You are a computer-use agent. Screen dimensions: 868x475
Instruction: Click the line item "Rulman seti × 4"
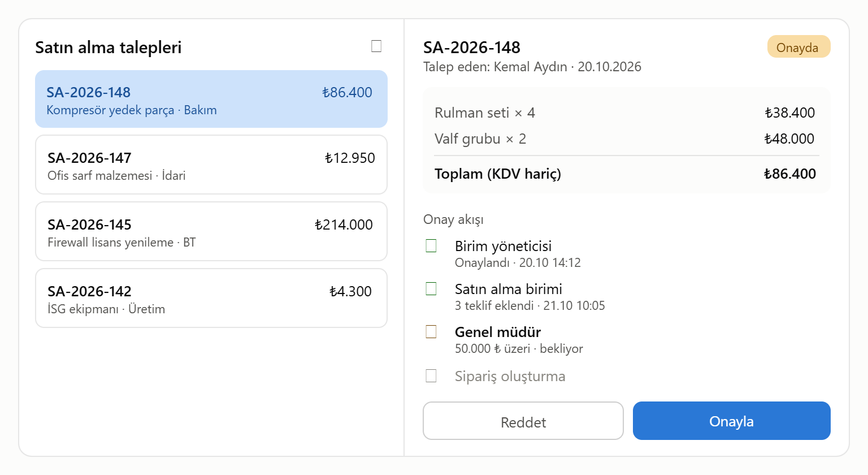(485, 113)
